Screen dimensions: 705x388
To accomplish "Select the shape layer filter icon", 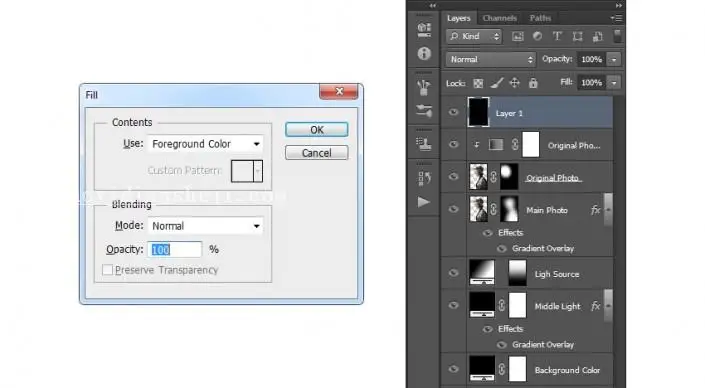I will 577,36.
